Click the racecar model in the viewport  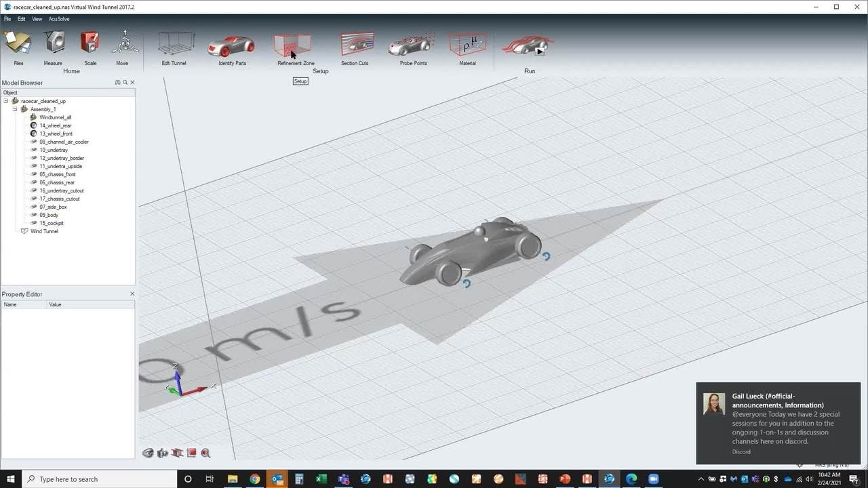[x=470, y=251]
